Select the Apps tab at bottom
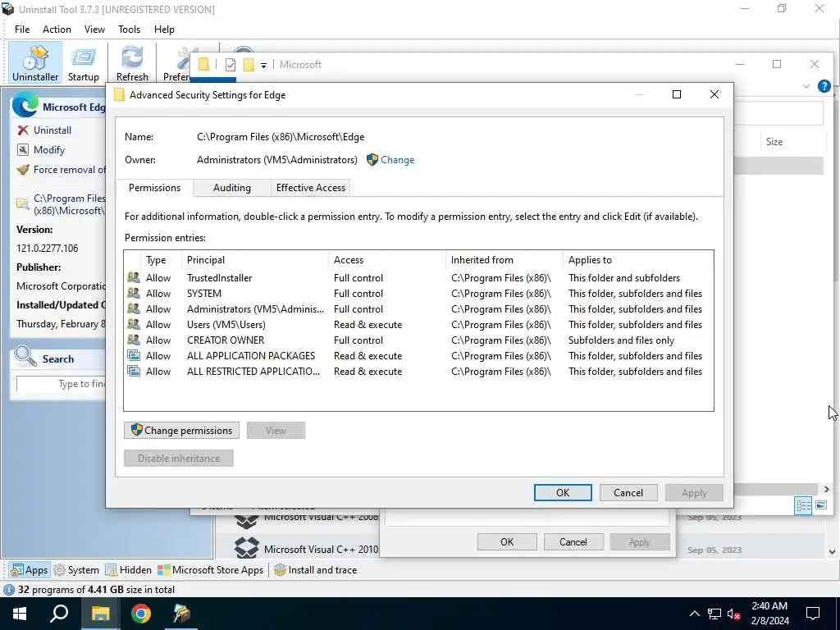Viewport: 840px width, 630px height. point(30,570)
